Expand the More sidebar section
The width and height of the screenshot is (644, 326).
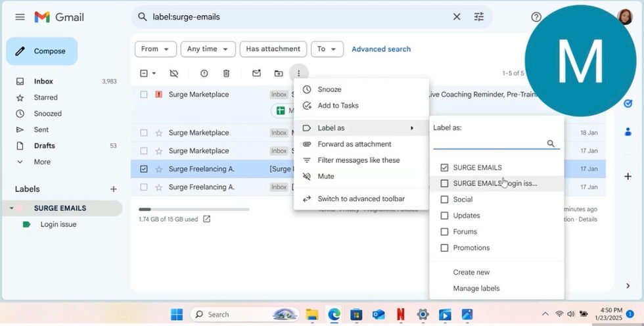pyautogui.click(x=42, y=162)
